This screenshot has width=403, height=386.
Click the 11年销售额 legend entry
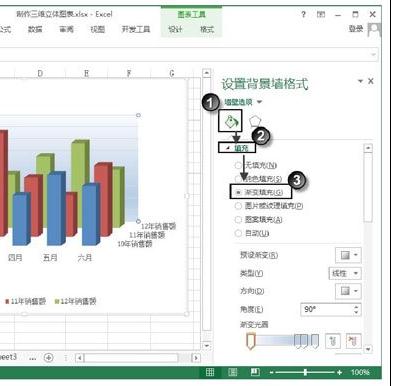tap(25, 301)
